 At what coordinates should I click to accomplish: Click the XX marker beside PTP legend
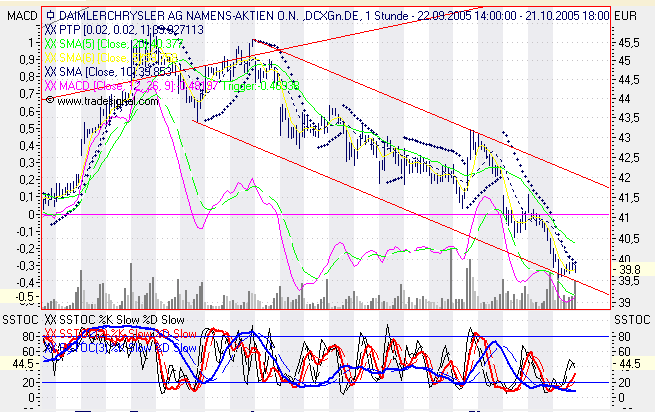click(51, 30)
